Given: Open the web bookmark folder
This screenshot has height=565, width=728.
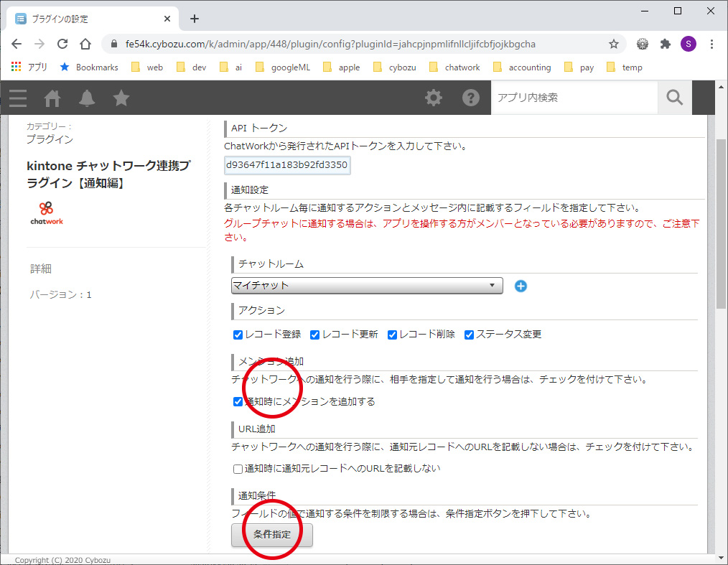Looking at the screenshot, I should pyautogui.click(x=147, y=67).
